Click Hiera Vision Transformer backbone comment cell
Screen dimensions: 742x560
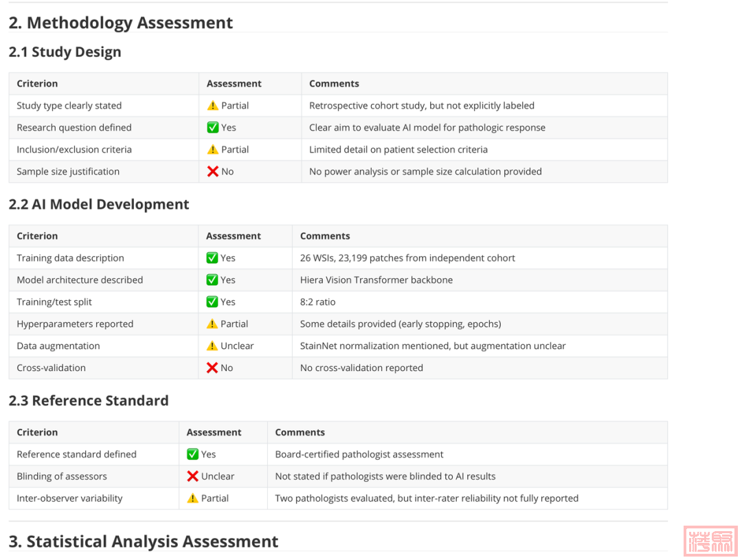pyautogui.click(x=376, y=280)
